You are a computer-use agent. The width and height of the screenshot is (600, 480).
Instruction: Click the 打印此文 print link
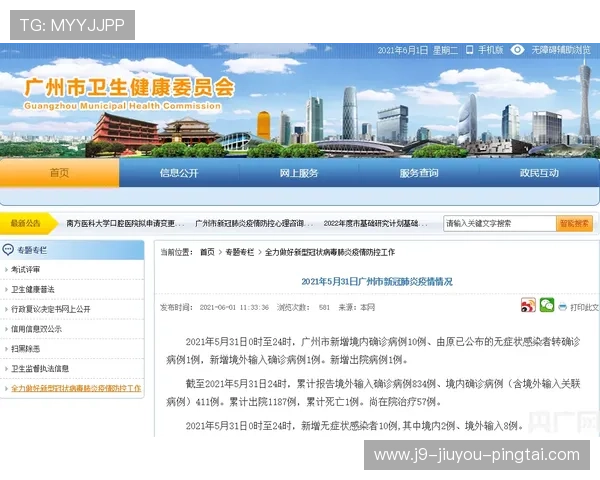point(584,307)
